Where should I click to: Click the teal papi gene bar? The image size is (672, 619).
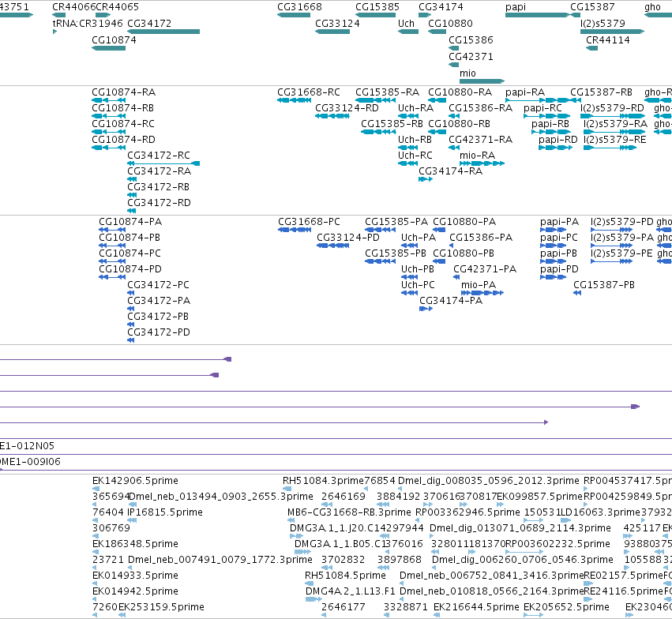click(x=538, y=15)
